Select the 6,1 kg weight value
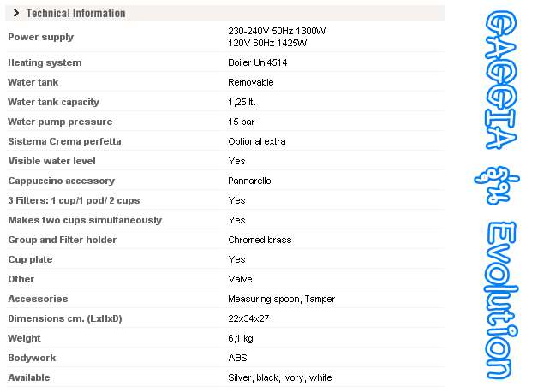This screenshot has width=538, height=392. click(242, 338)
